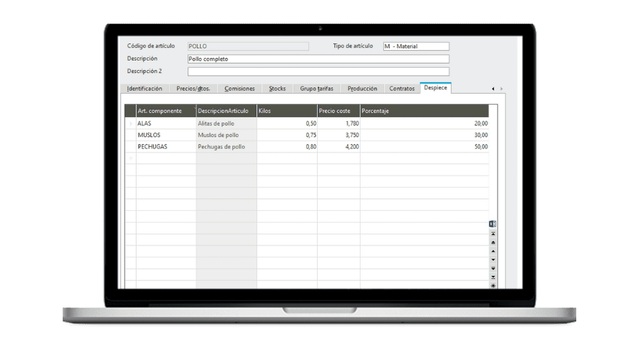Viewport: 639px width, 364px height.
Task: Select the Despiece tab
Action: click(435, 88)
